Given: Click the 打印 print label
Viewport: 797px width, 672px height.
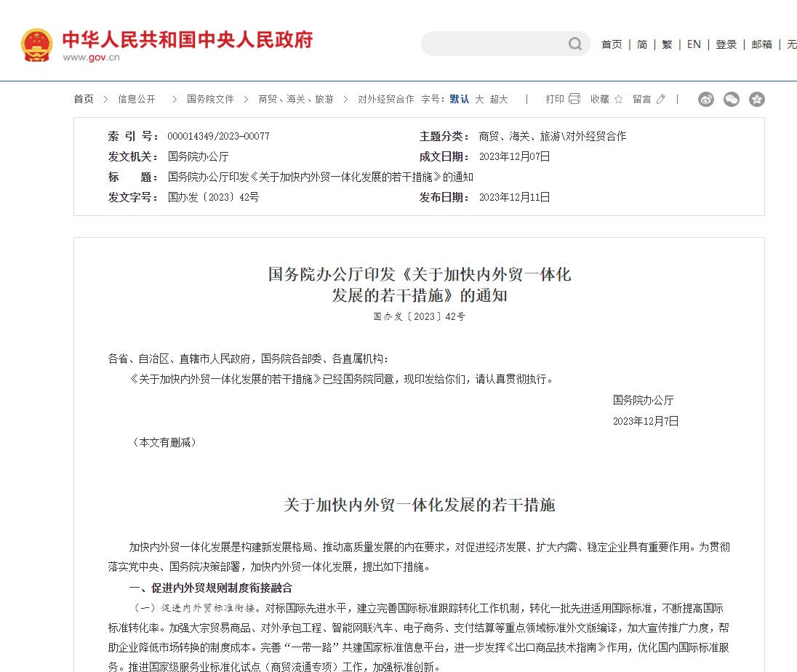Looking at the screenshot, I should point(555,99).
